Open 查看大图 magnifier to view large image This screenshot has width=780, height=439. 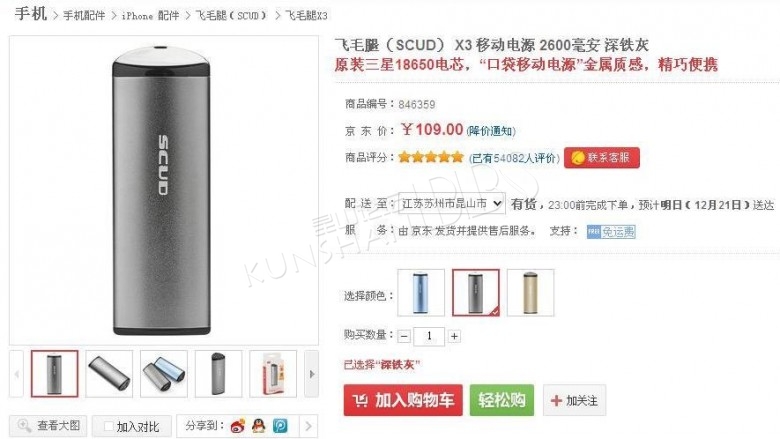tap(48, 426)
